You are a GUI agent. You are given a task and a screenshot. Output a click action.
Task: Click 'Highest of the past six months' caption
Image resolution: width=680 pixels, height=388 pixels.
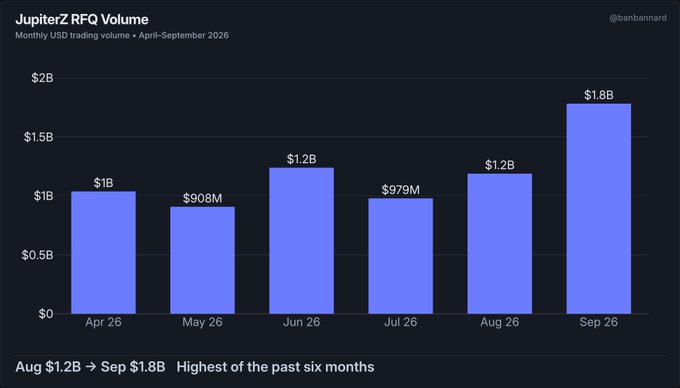point(275,367)
